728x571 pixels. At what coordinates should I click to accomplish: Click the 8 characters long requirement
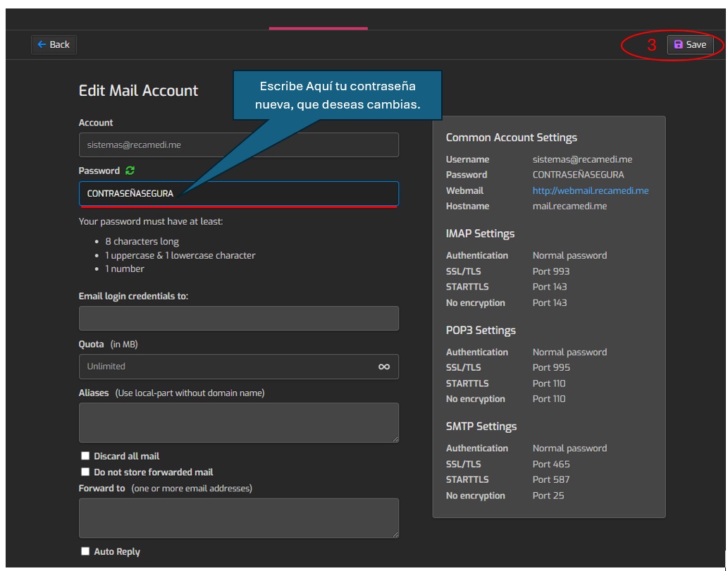142,241
